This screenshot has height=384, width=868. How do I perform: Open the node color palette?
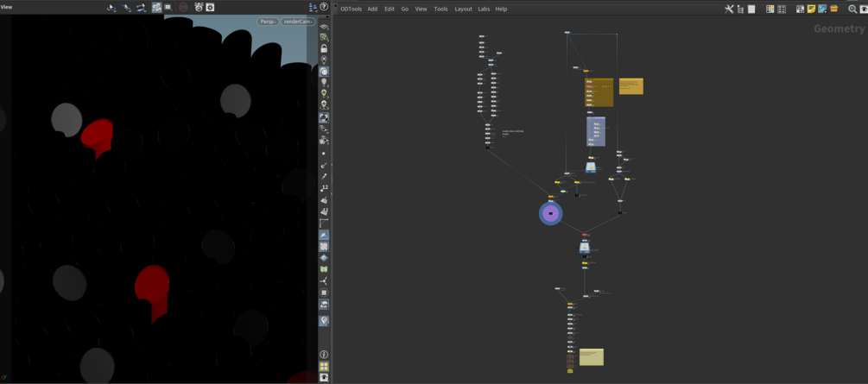[770, 9]
